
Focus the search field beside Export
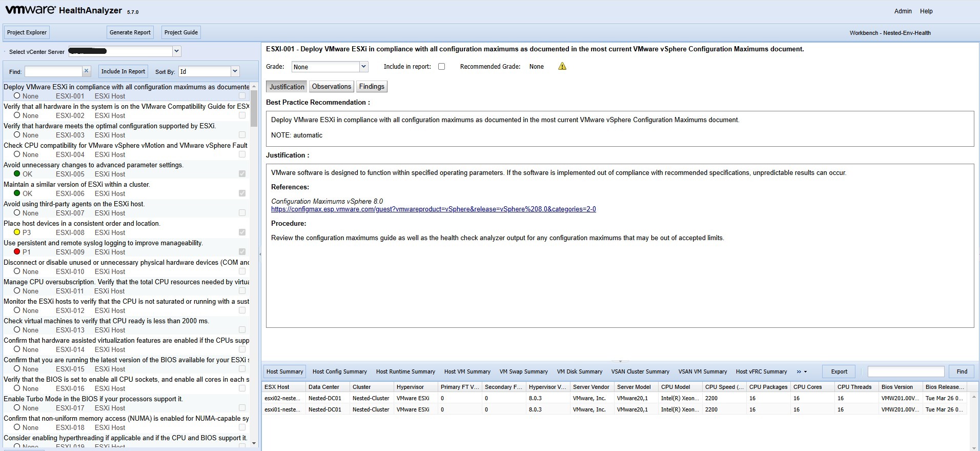coord(906,371)
